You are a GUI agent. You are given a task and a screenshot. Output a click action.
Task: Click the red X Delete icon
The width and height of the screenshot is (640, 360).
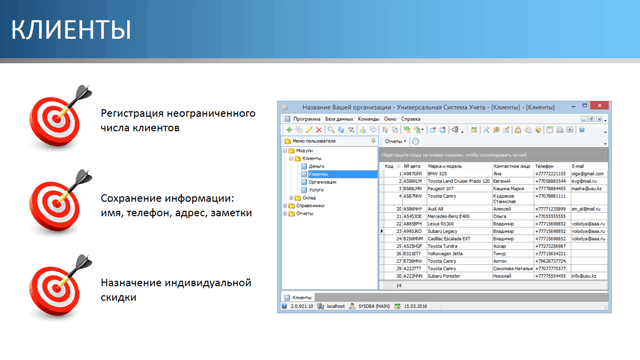(x=319, y=130)
